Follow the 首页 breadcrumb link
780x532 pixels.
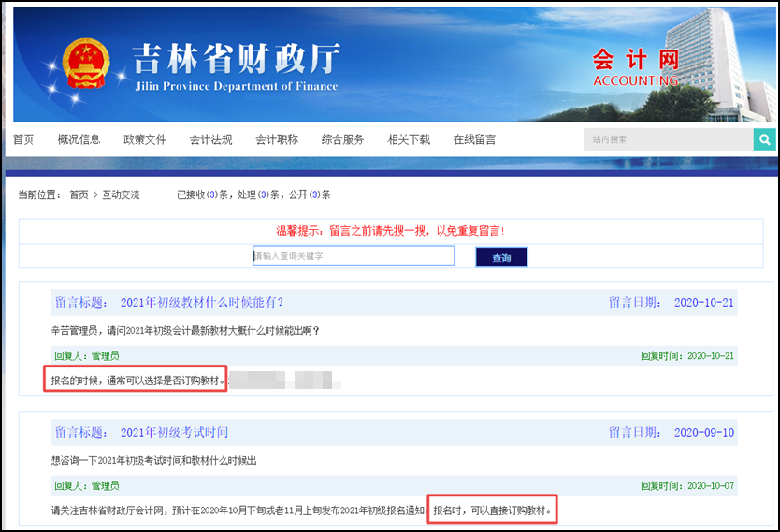[x=79, y=194]
